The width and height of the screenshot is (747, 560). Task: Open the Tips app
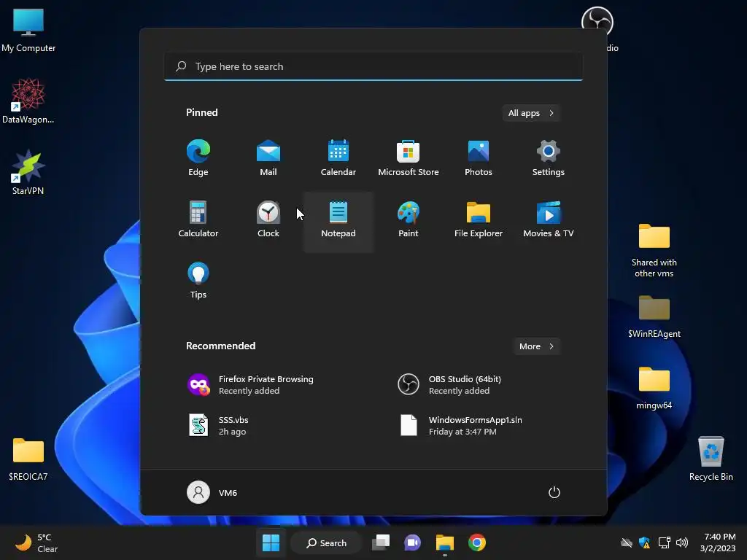(198, 281)
